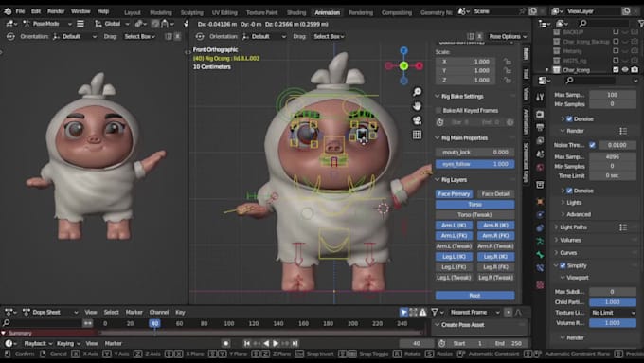
Task: Open the Window menu
Action: point(80,11)
